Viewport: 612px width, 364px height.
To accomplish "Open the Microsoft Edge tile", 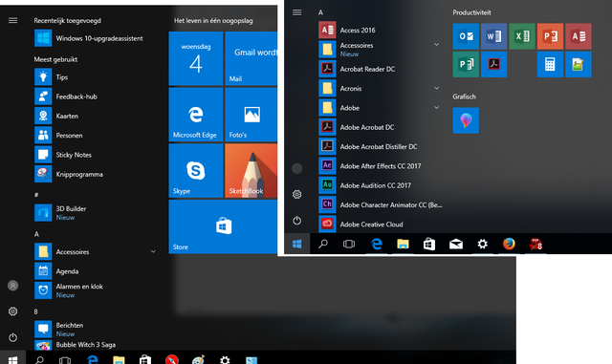I will pos(196,115).
